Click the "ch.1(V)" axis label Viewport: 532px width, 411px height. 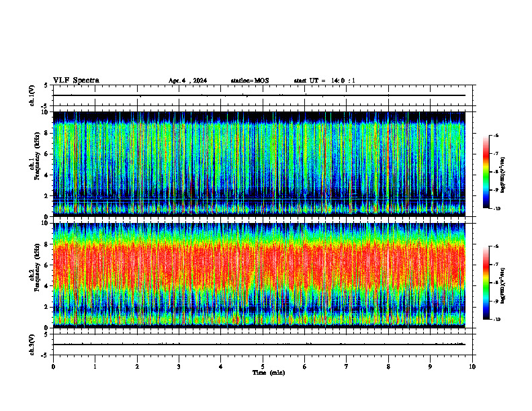click(x=32, y=95)
